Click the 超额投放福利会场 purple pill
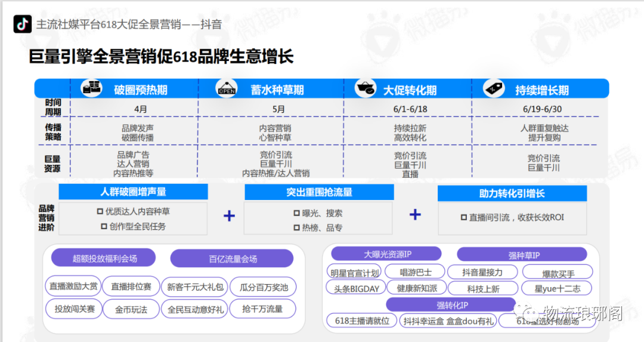This screenshot has width=644, height=342. (104, 258)
